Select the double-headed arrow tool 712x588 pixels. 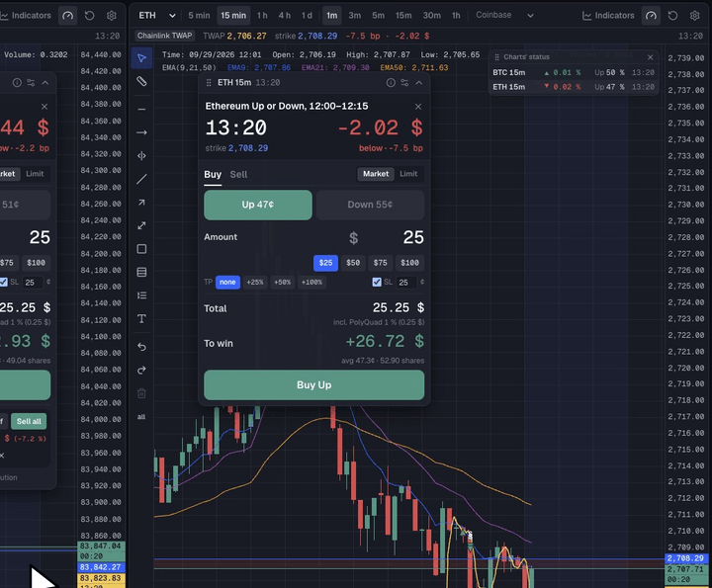141,225
